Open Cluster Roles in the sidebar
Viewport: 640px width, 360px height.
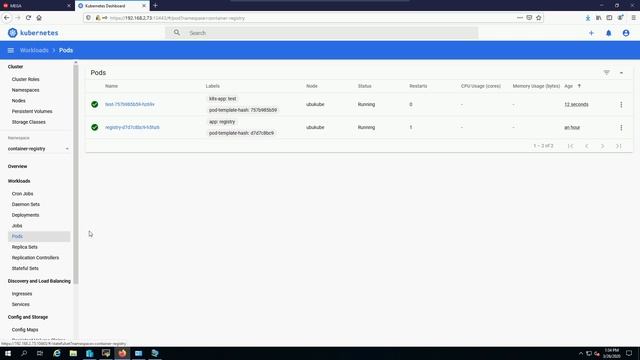click(26, 79)
